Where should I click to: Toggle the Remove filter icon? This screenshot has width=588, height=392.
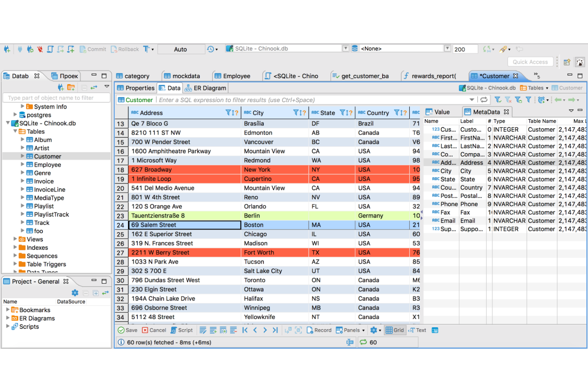click(507, 100)
